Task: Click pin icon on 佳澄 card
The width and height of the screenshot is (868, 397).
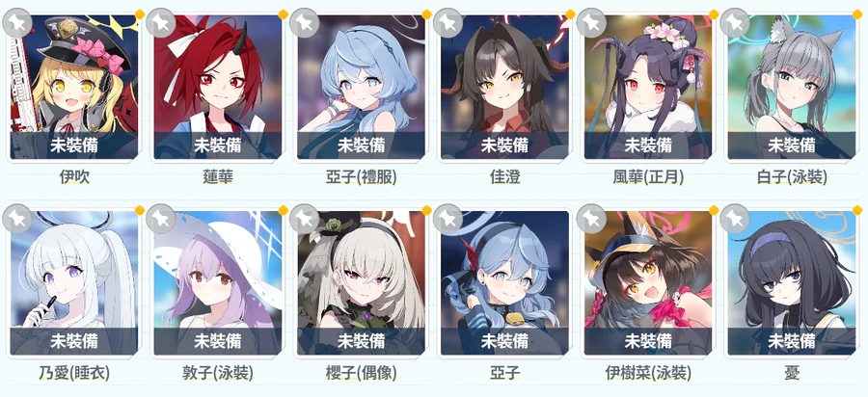Action: (448, 23)
